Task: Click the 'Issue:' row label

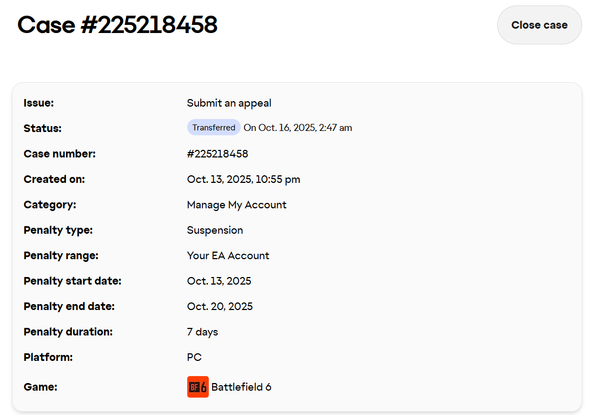Action: click(x=38, y=103)
